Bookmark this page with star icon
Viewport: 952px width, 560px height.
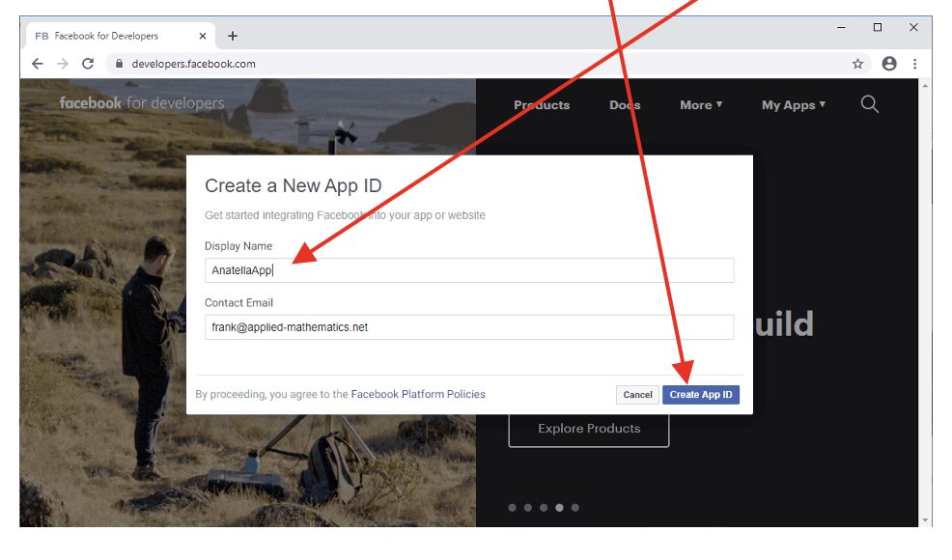(x=857, y=64)
